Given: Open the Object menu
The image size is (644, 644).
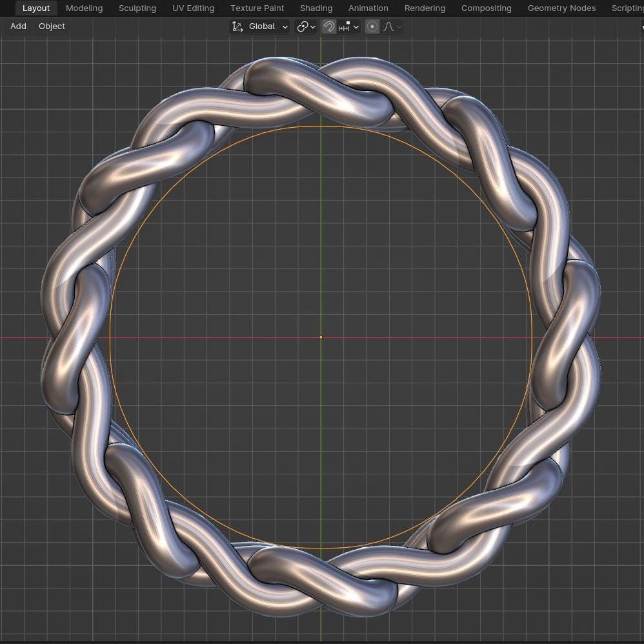Looking at the screenshot, I should pyautogui.click(x=52, y=26).
